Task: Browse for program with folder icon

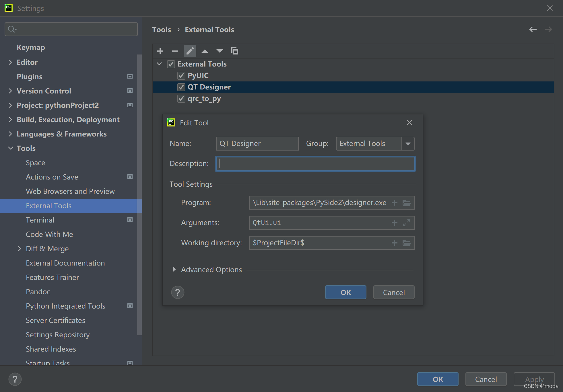Action: [407, 203]
